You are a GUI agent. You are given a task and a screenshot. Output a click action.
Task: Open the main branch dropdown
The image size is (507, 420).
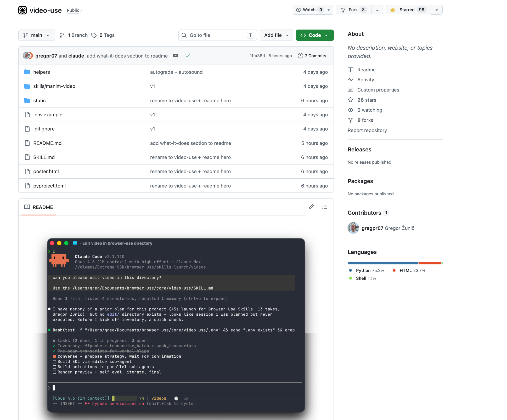[x=36, y=35]
